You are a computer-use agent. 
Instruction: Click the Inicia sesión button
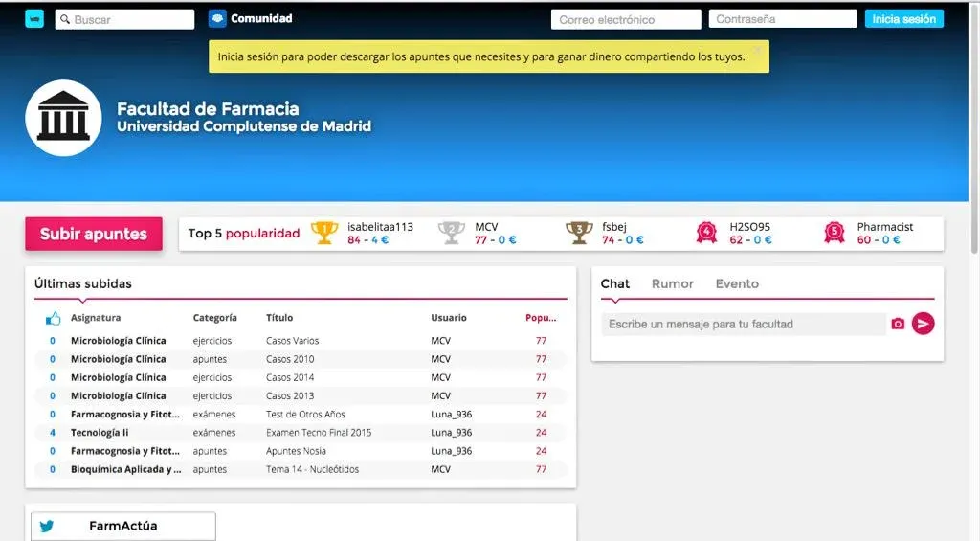click(x=903, y=19)
